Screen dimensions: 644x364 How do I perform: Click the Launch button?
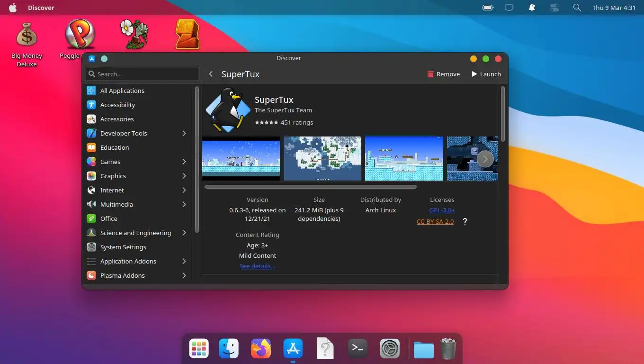486,74
